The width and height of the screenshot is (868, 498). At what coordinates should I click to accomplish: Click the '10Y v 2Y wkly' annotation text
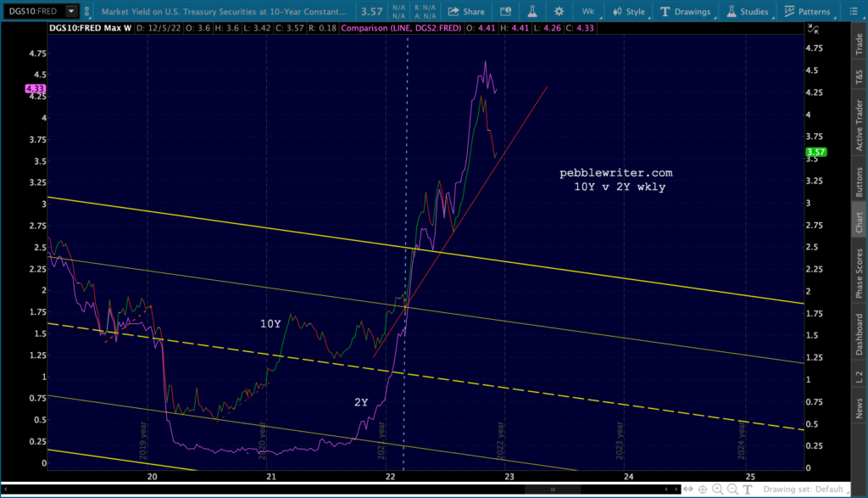tap(620, 187)
